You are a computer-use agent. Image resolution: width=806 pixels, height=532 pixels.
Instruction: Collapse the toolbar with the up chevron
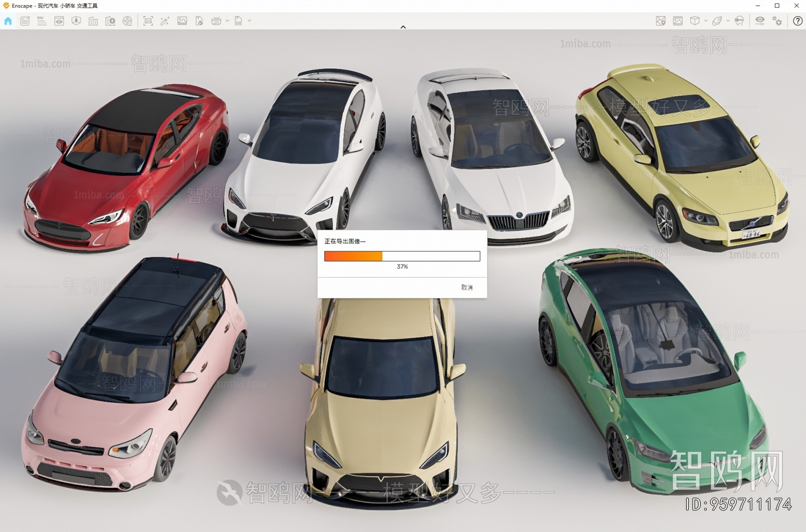[x=403, y=27]
